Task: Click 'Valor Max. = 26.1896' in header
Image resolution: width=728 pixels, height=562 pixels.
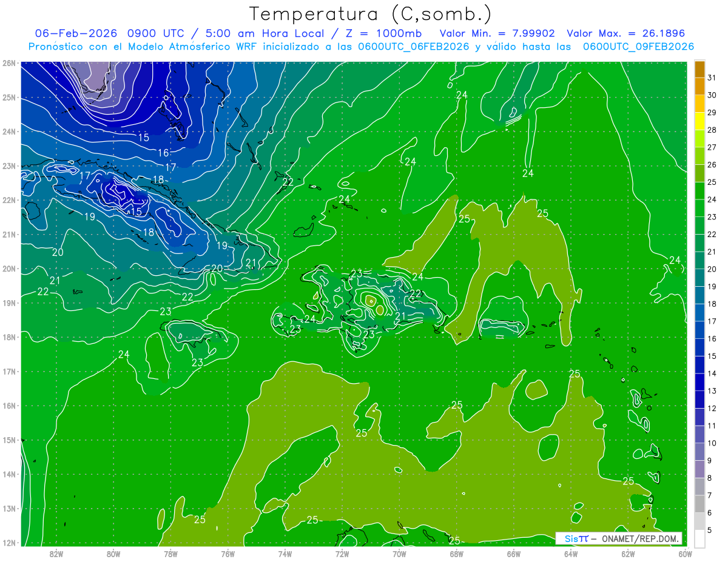Action: (626, 33)
